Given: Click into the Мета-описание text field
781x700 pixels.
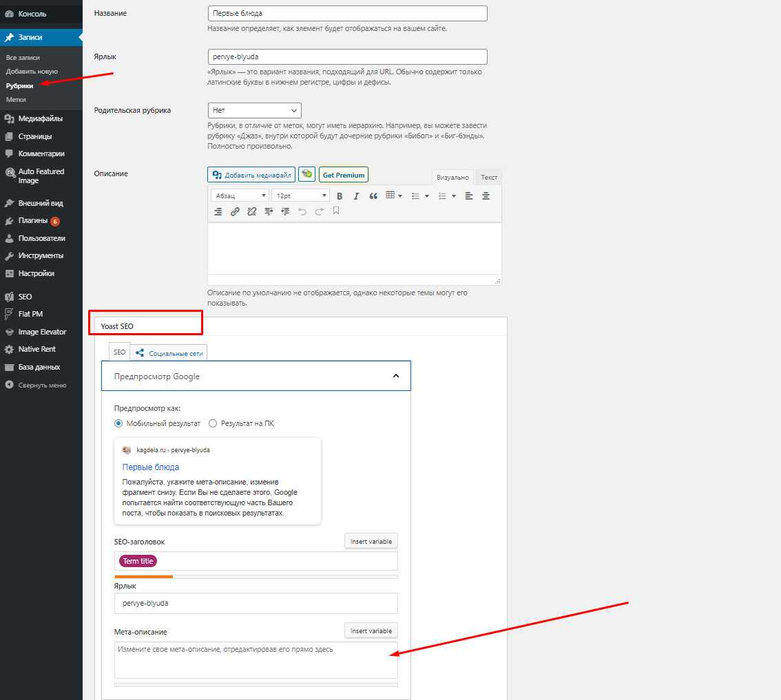Looking at the screenshot, I should (256, 660).
